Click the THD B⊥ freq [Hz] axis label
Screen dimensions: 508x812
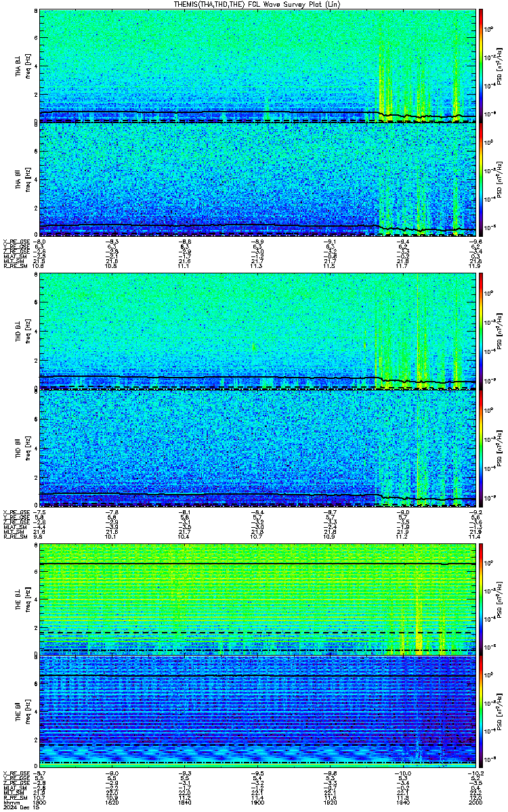pyautogui.click(x=26, y=332)
